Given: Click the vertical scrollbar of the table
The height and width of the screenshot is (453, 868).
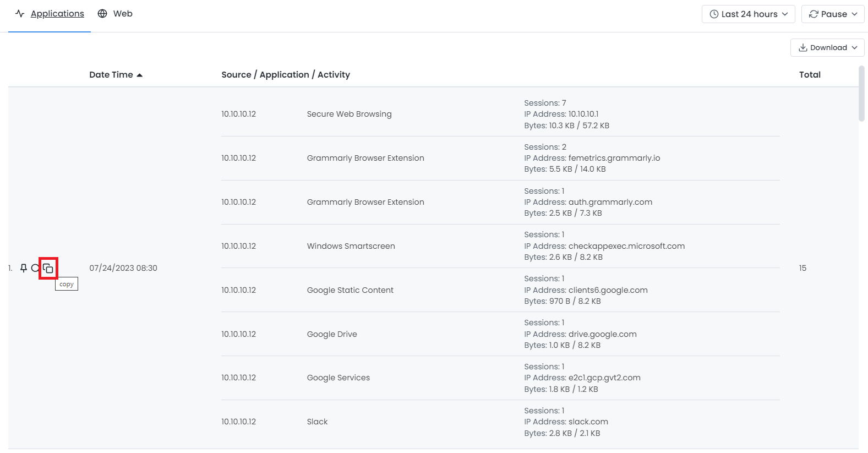Looking at the screenshot, I should tap(862, 94).
